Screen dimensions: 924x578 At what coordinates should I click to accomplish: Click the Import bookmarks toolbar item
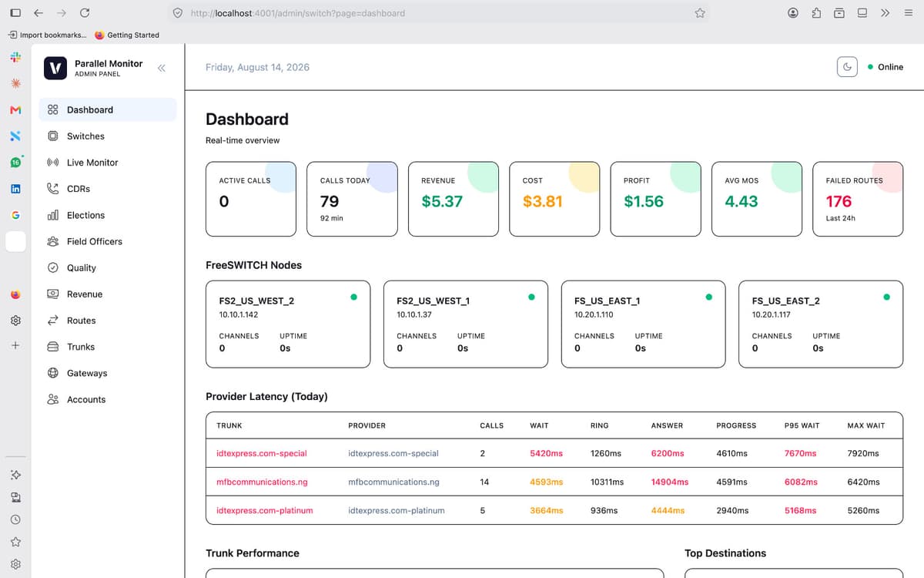48,35
